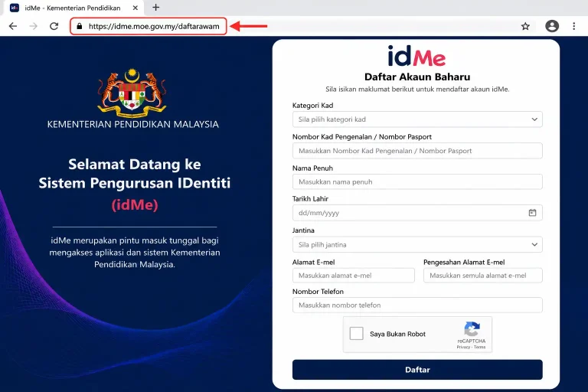Click the Nombor Kad Pengenalan / Pasport field
Screen dimensions: 588x392
click(x=417, y=151)
